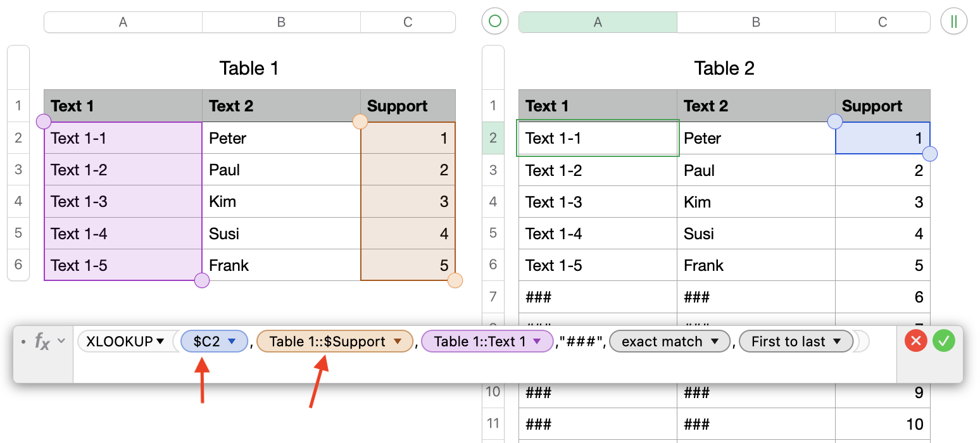Expand the $C2 reference options arrow
This screenshot has height=443, width=980.
[232, 342]
